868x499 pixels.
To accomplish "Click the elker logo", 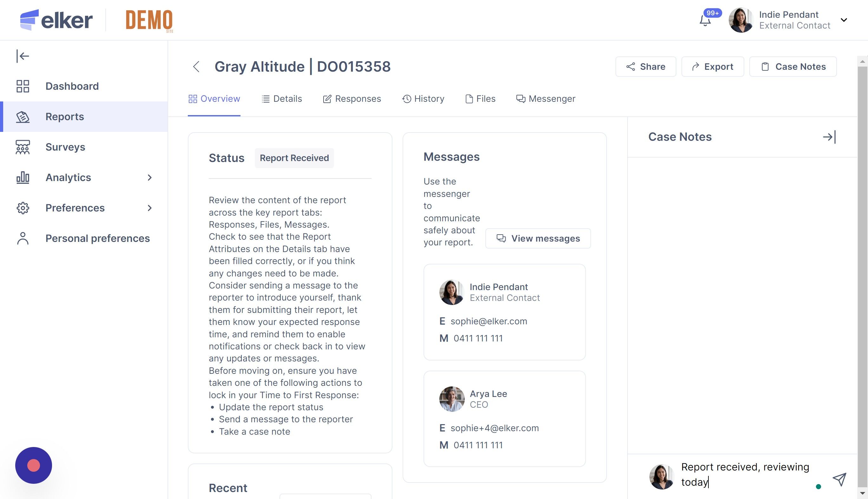I will 56,20.
